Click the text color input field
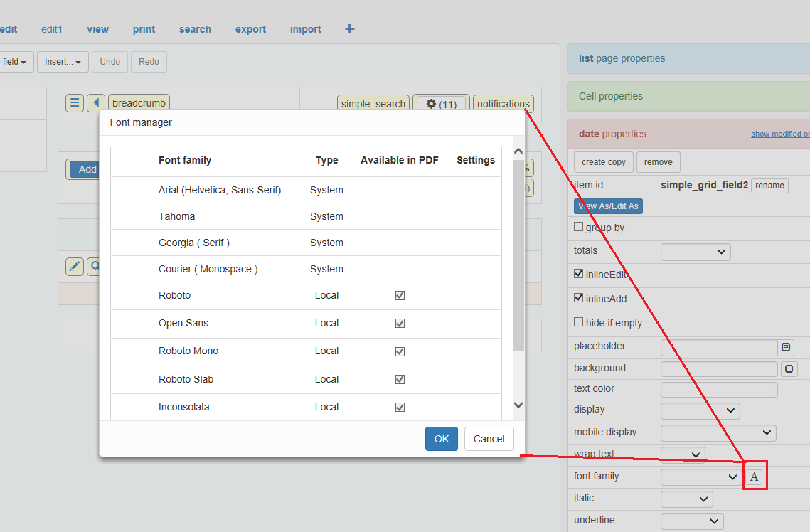 click(x=718, y=390)
